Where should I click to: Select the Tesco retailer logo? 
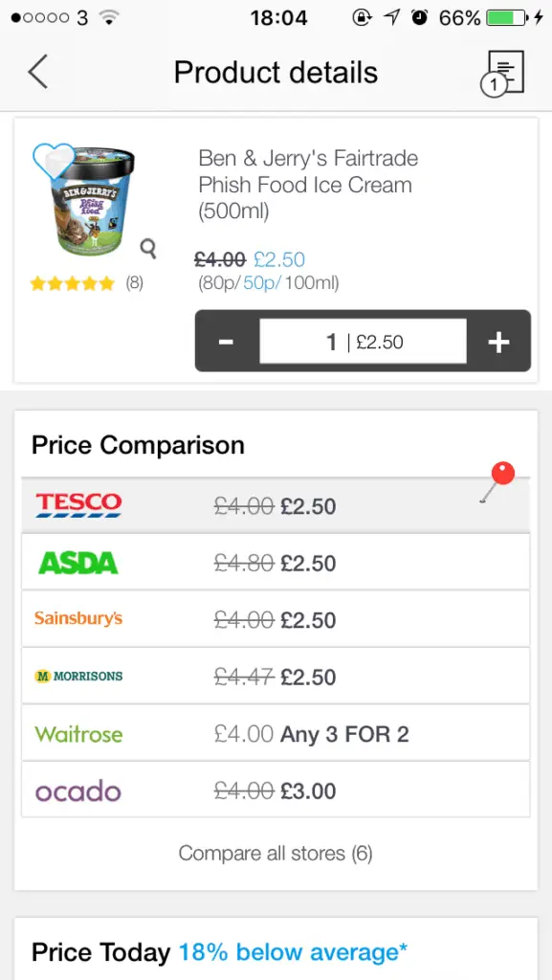click(x=77, y=506)
